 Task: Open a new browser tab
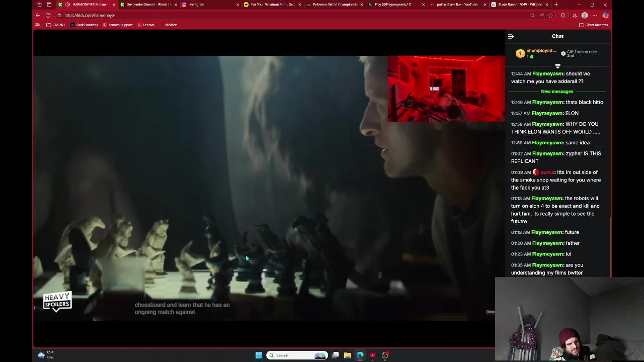pos(556,5)
